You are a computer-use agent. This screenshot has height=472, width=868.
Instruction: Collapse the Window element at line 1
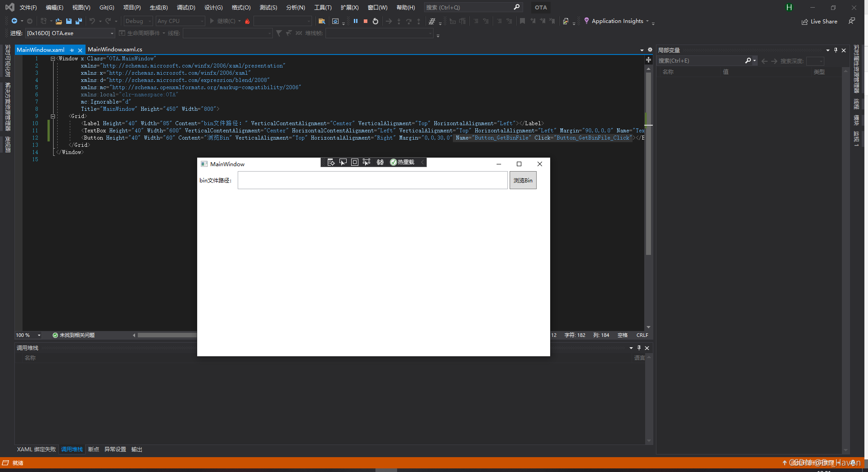coord(53,59)
